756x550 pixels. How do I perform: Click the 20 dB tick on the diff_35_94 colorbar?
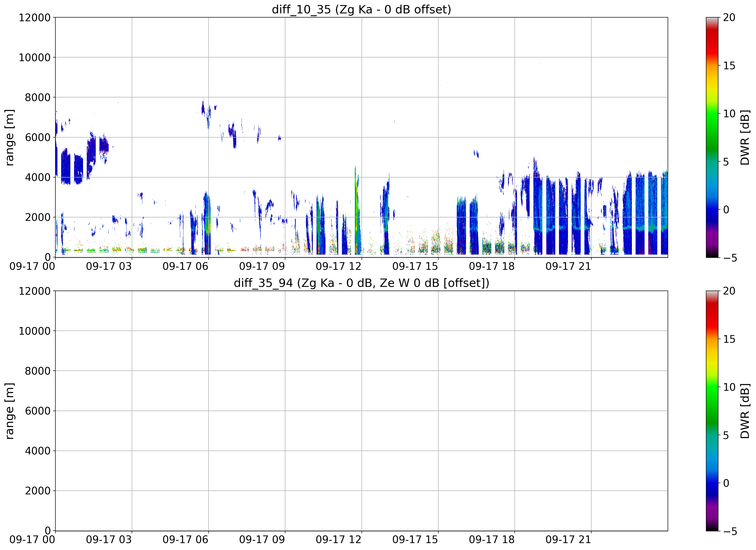click(x=729, y=291)
